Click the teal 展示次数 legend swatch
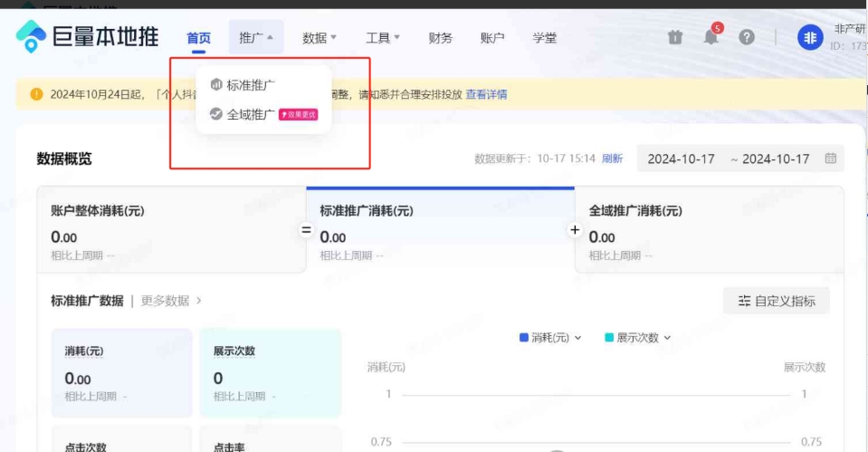The image size is (868, 452). point(609,337)
